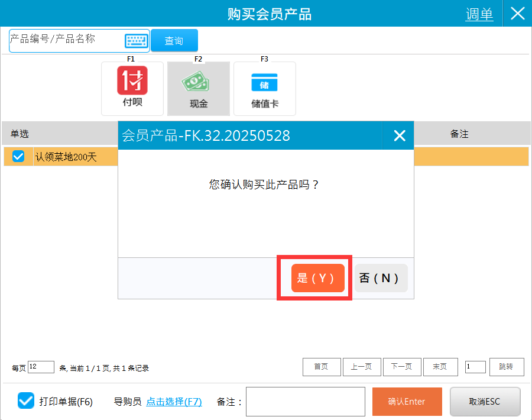Go to 下一页 next page

(x=401, y=367)
